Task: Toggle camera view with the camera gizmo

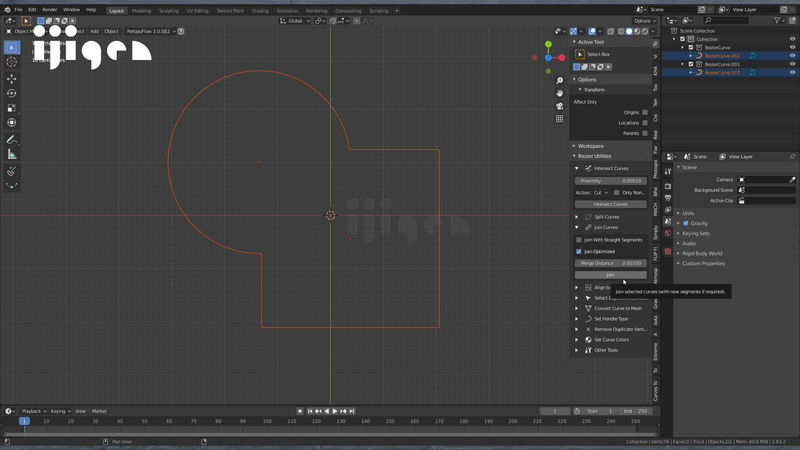Action: [x=560, y=106]
